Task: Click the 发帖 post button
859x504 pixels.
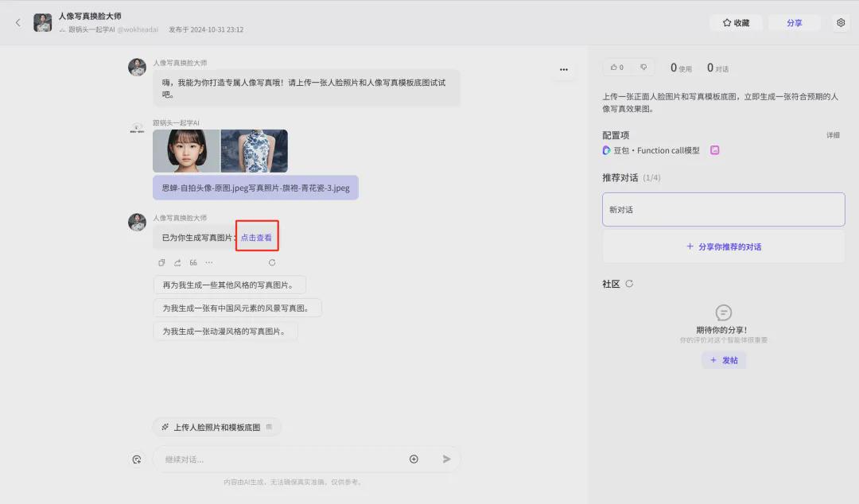Action: [x=724, y=360]
